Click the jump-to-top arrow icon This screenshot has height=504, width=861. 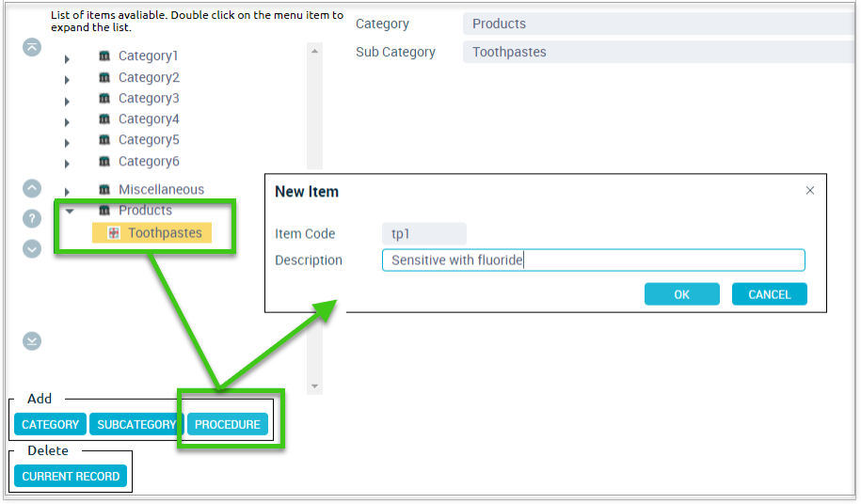click(x=32, y=47)
